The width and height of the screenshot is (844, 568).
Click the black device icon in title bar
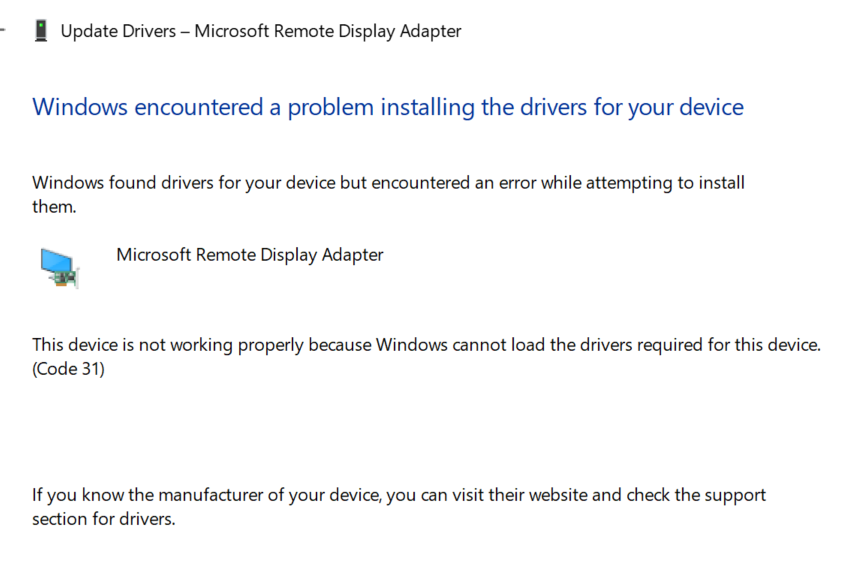[40, 31]
